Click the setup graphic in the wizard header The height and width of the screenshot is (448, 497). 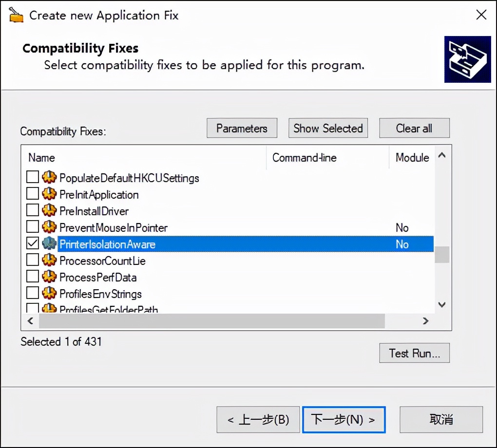click(x=467, y=58)
